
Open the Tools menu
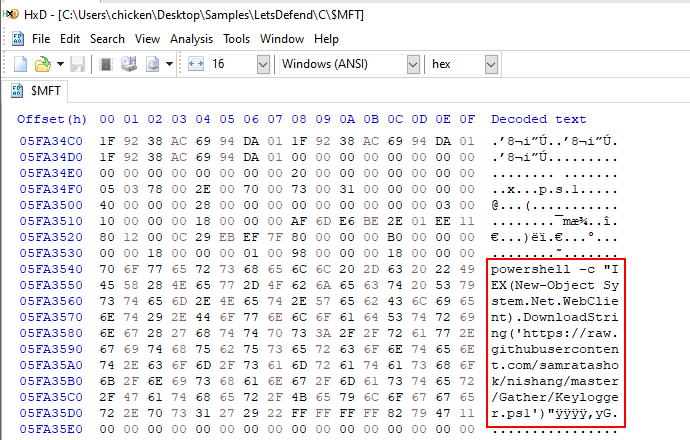[236, 39]
